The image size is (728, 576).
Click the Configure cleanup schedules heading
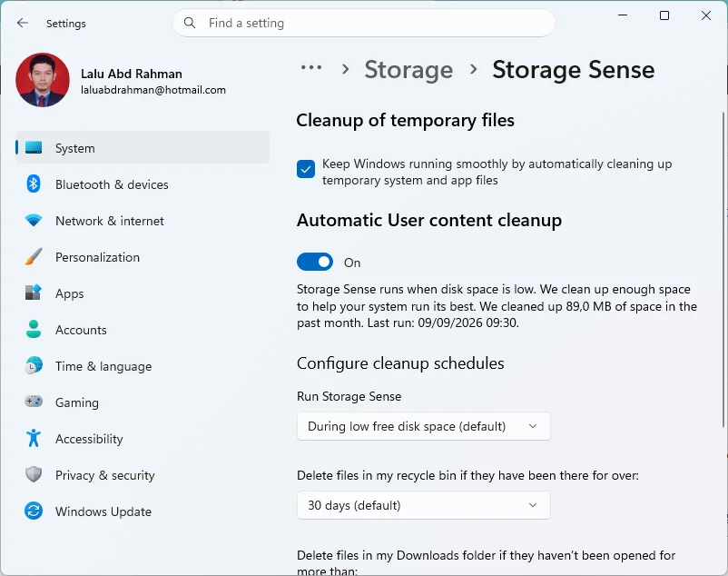pyautogui.click(x=400, y=363)
